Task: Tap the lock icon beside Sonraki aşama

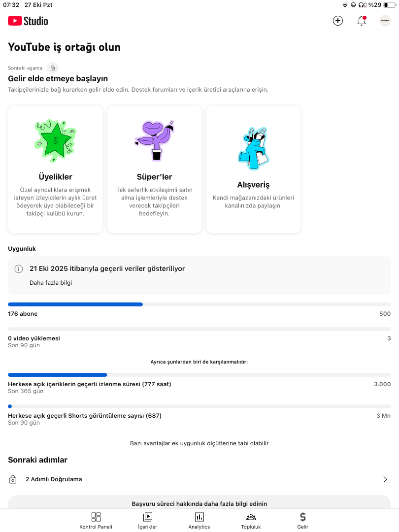Action: [53, 68]
